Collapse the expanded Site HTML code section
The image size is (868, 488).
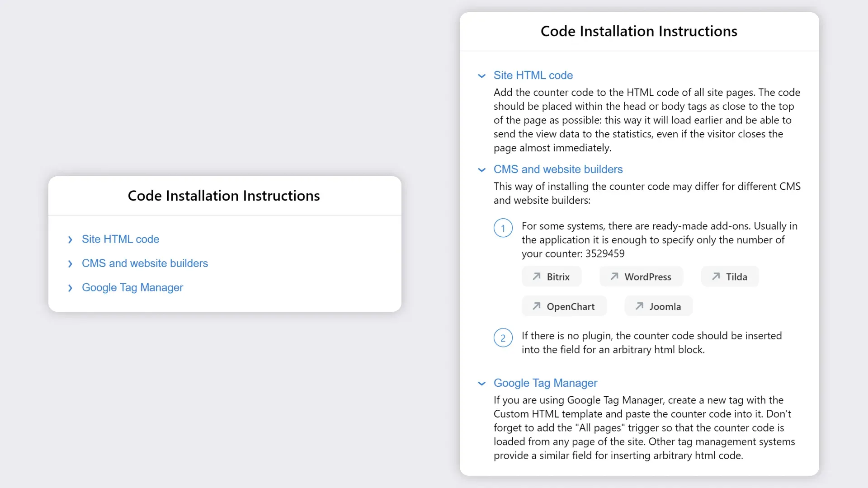(x=482, y=76)
